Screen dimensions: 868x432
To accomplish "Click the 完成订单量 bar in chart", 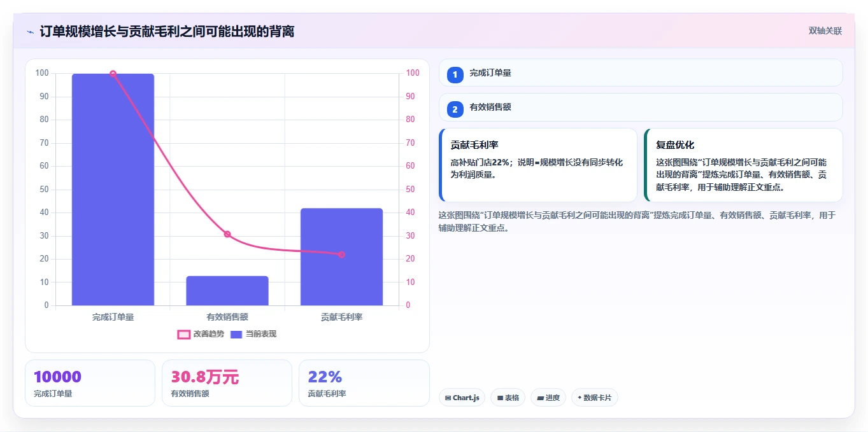I will 113,190.
